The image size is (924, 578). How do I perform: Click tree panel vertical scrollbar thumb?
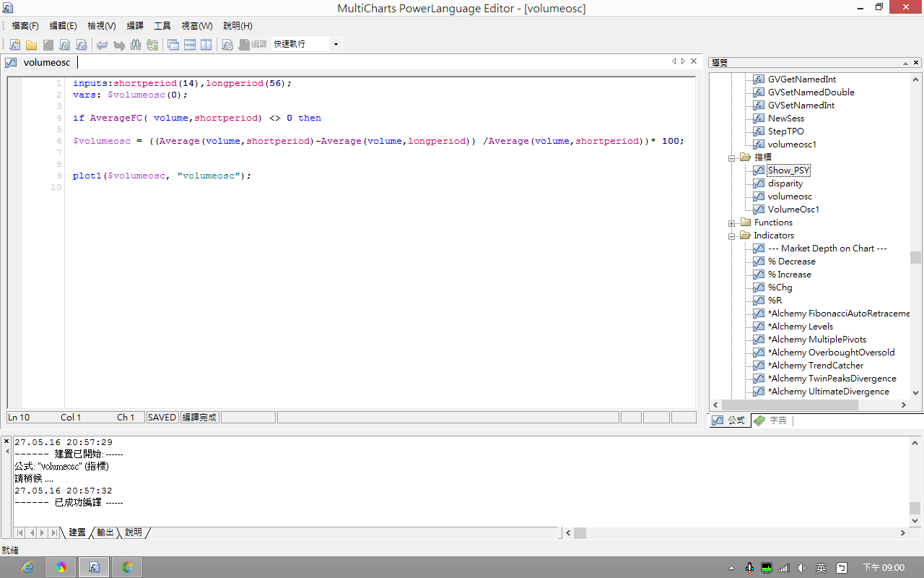[915, 257]
